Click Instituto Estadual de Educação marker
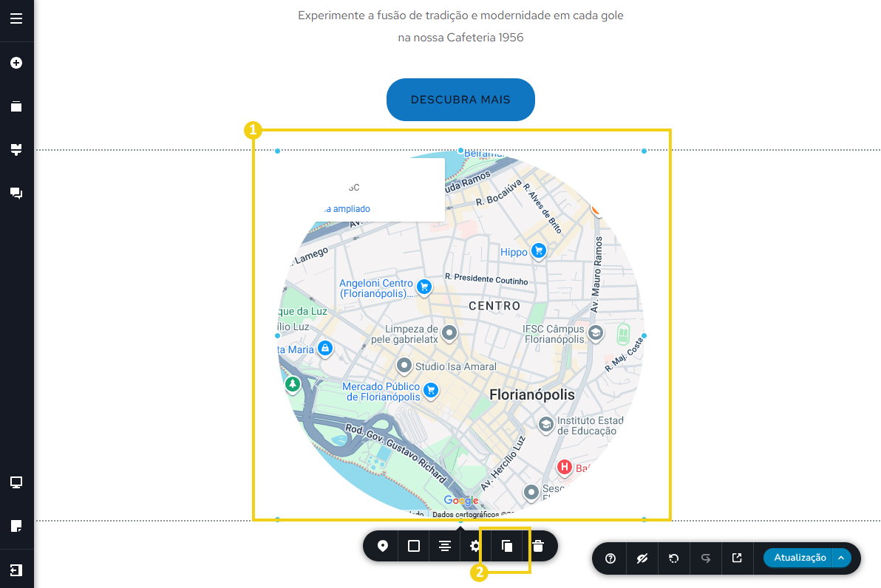 pos(546,425)
